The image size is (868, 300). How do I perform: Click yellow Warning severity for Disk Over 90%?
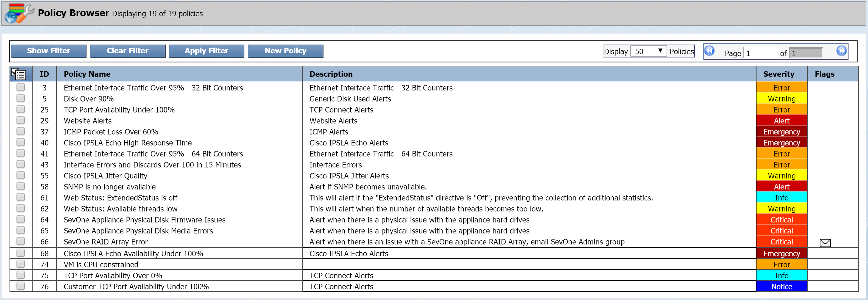782,99
